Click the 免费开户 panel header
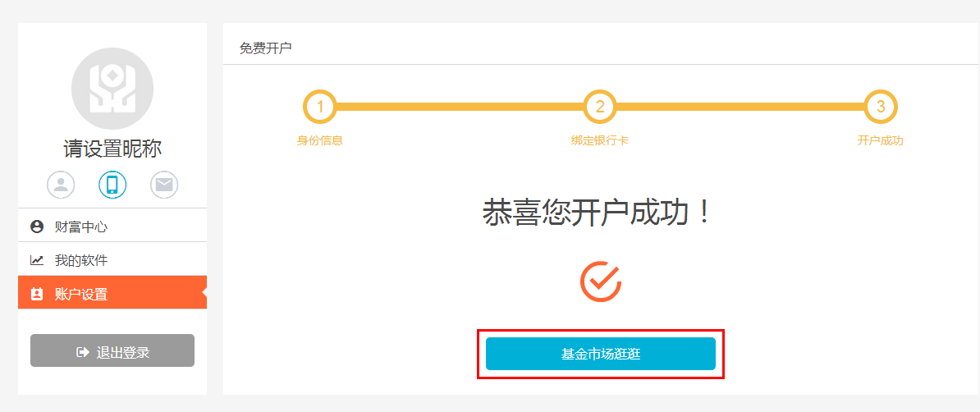The image size is (980, 412). pyautogui.click(x=265, y=48)
